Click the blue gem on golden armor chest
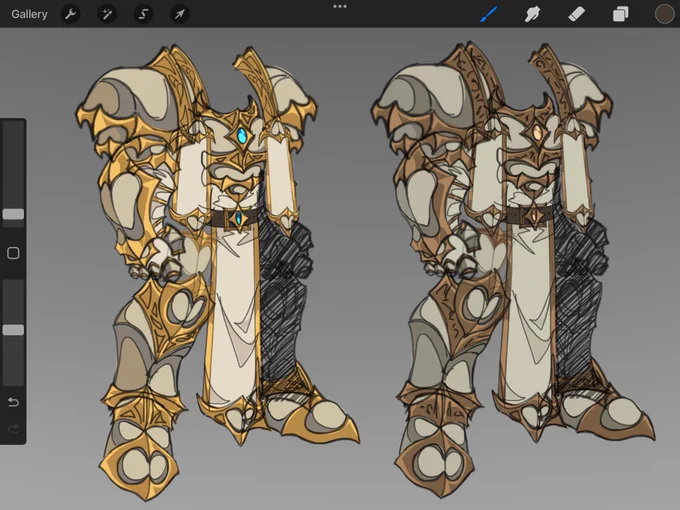The width and height of the screenshot is (680, 510). click(242, 136)
